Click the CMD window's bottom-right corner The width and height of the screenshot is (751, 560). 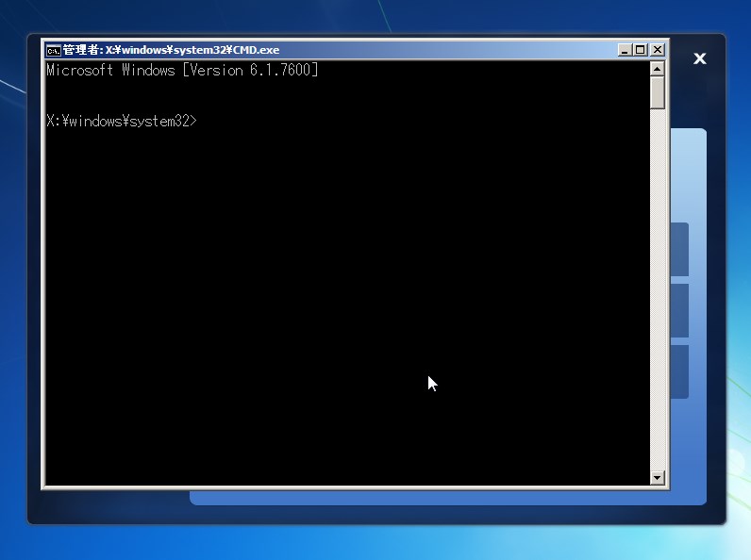point(666,487)
